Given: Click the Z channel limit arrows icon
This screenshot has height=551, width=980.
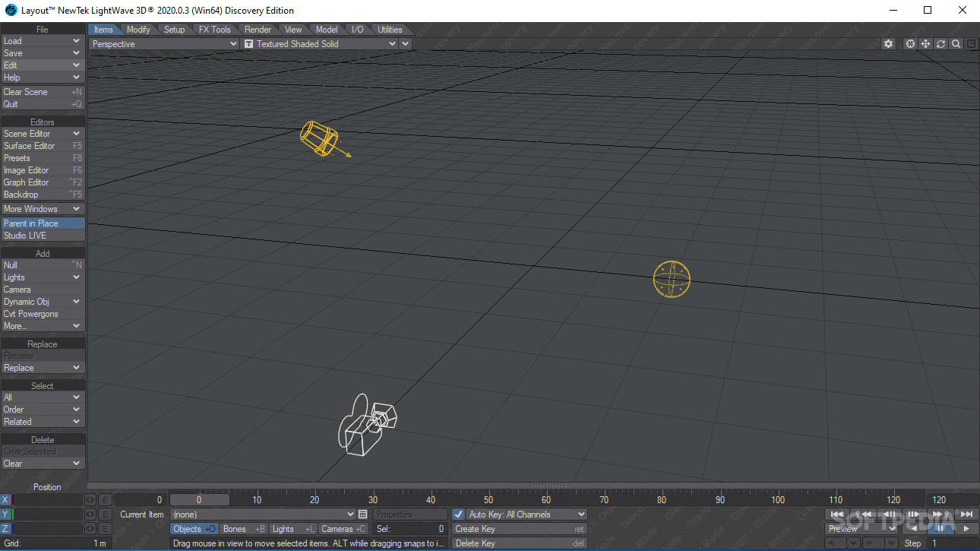Looking at the screenshot, I should point(90,529).
